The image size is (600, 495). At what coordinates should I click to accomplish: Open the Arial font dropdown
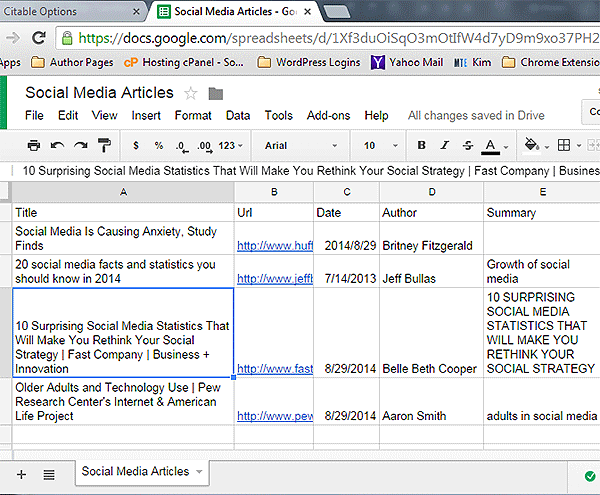click(300, 146)
